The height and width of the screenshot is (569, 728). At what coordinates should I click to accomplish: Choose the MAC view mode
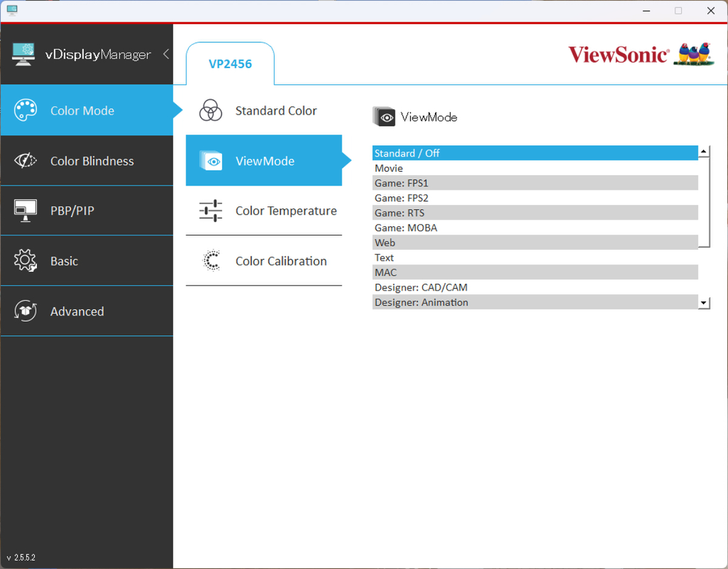click(386, 272)
